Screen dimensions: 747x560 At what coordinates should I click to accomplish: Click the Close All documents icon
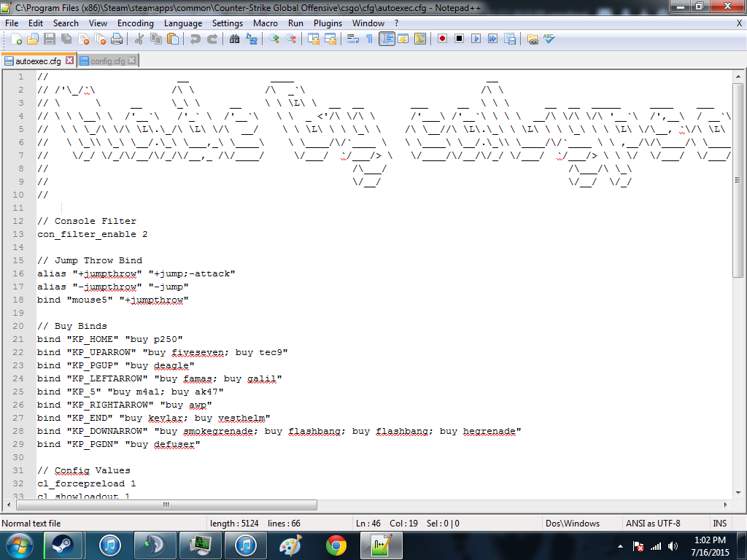pyautogui.click(x=100, y=39)
